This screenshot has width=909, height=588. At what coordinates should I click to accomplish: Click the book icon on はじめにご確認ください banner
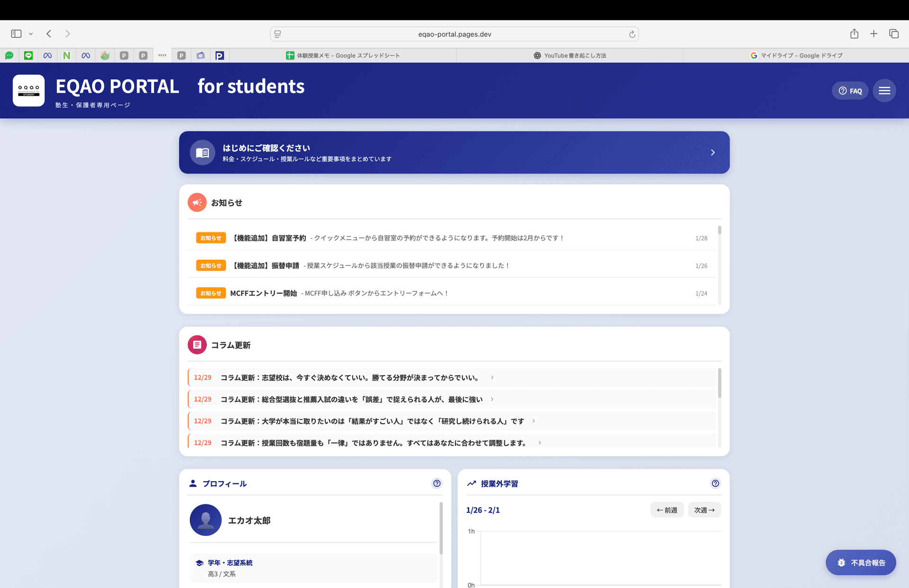[203, 152]
